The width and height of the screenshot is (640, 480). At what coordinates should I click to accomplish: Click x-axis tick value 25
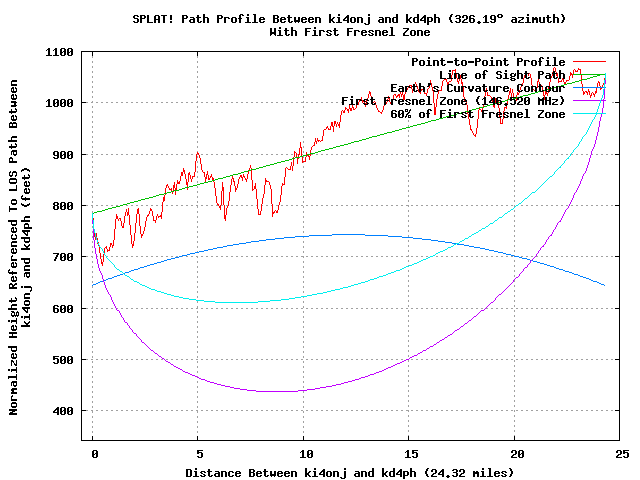coord(622,454)
